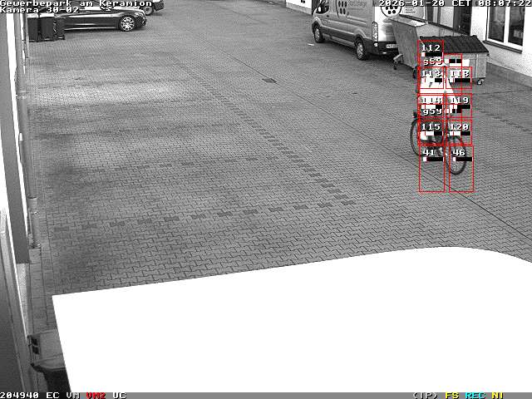Click the red REC status indicator

[475, 395]
